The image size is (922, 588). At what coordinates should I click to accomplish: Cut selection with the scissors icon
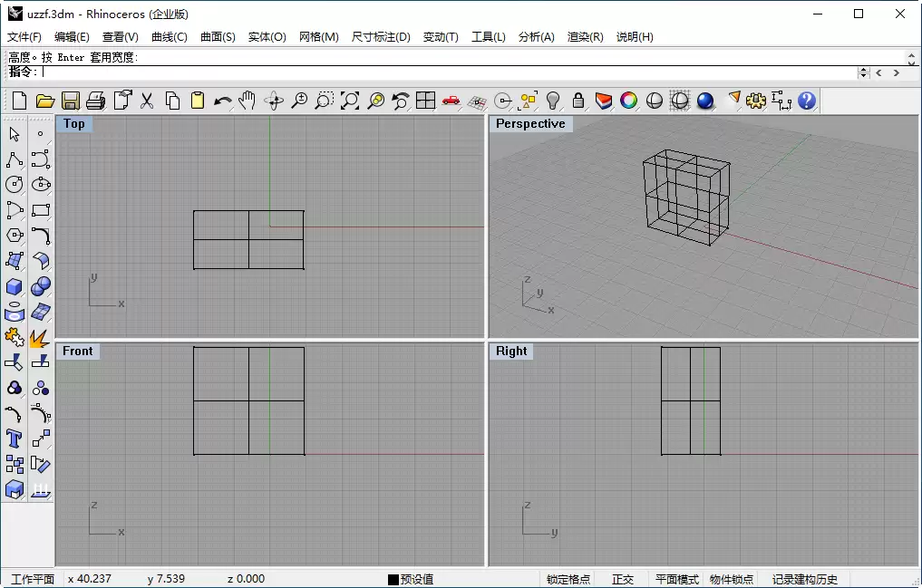tap(147, 101)
